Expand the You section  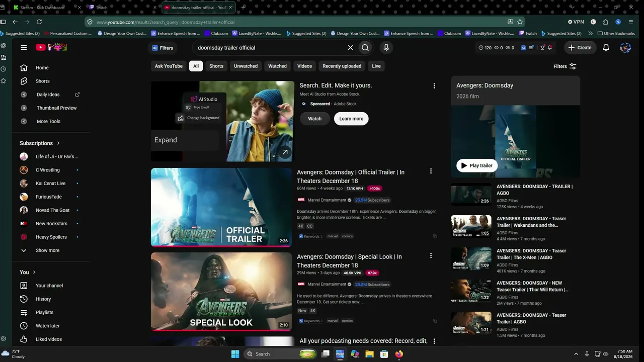click(x=28, y=272)
